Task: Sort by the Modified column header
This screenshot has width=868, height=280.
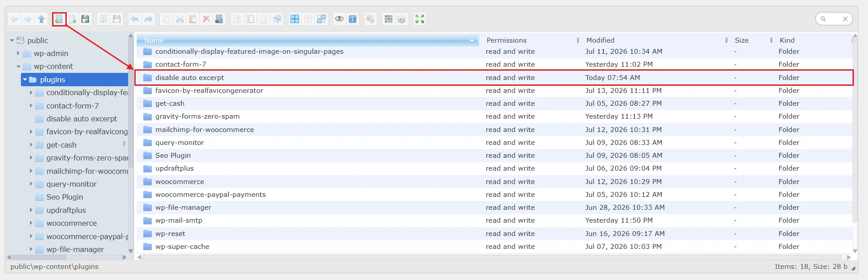Action: (x=653, y=40)
